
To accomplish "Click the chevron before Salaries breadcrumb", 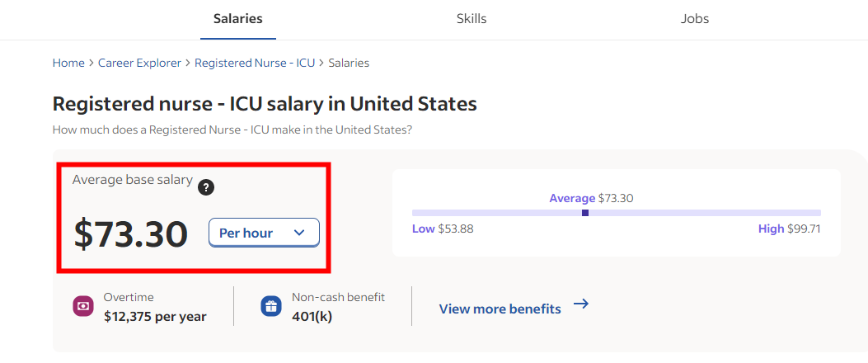I will (321, 64).
